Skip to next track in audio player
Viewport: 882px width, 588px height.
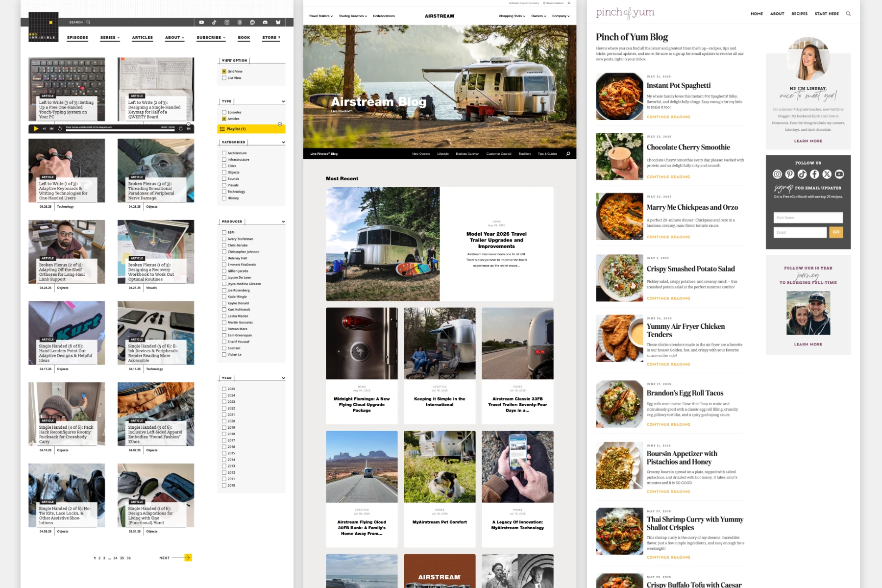189,128
